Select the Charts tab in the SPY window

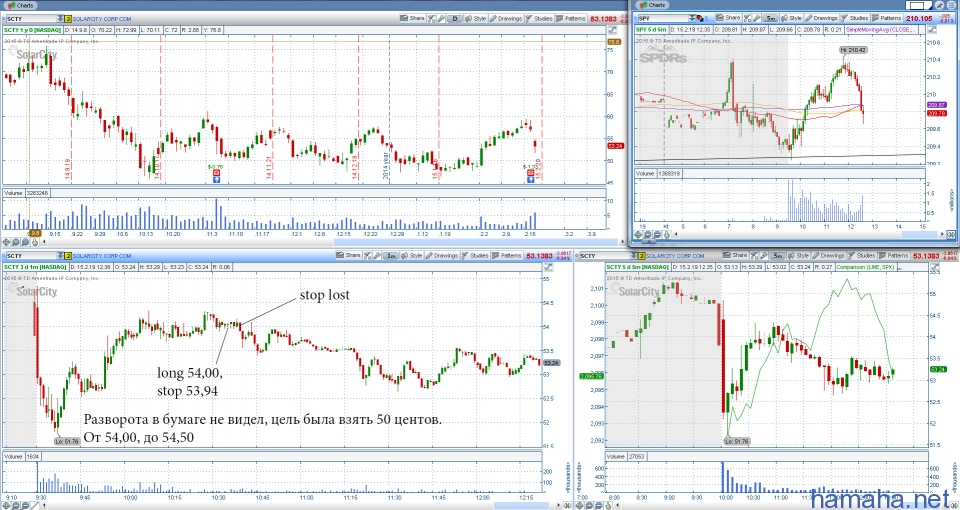point(652,5)
